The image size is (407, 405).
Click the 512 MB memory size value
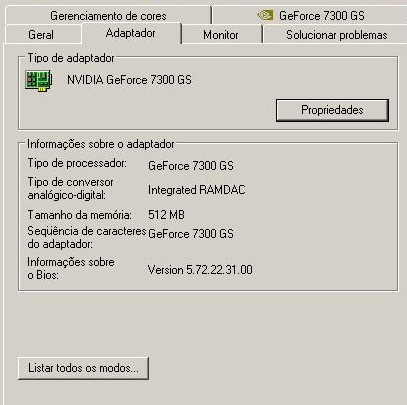(166, 215)
